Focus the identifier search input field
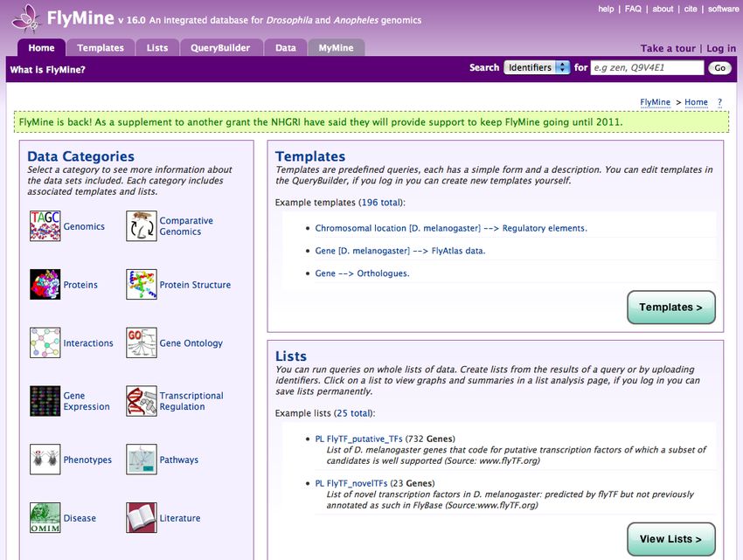Image resolution: width=743 pixels, height=560 pixels. pos(647,68)
